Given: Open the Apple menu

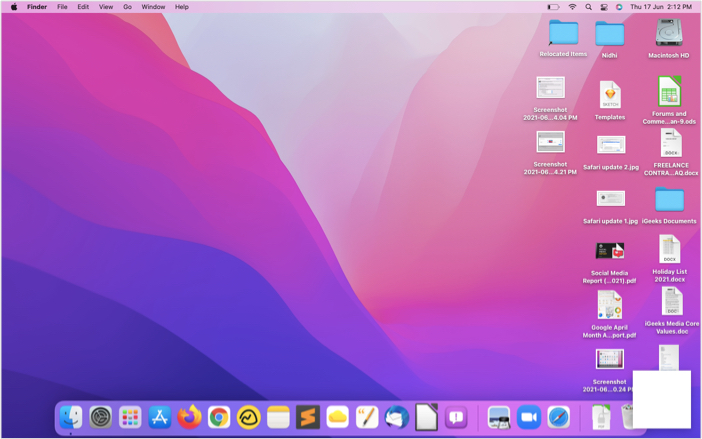Looking at the screenshot, I should [x=14, y=7].
